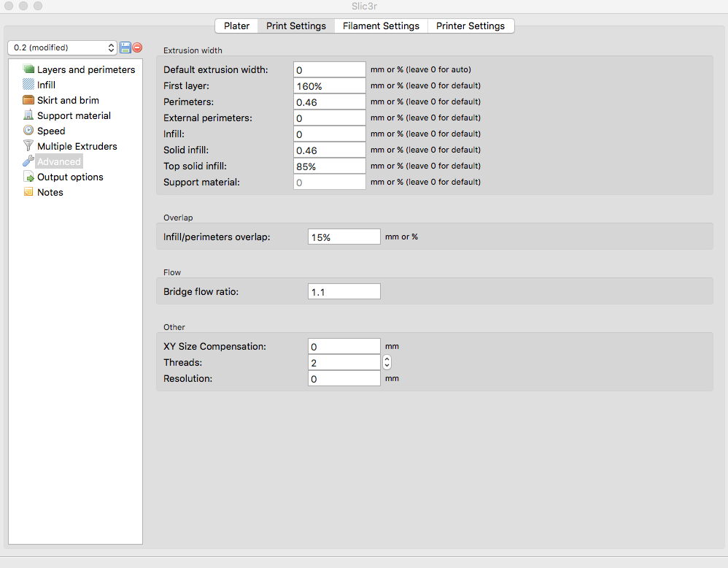Select the Advanced item in sidebar

(x=59, y=161)
